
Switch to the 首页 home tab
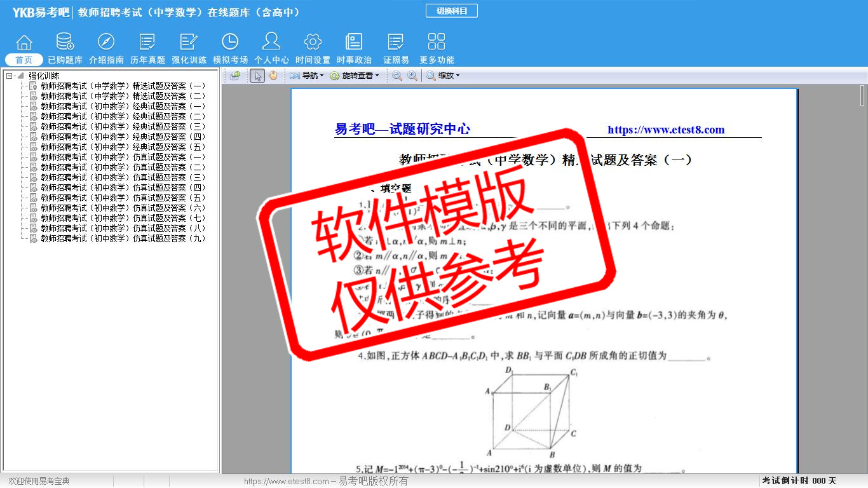[24, 60]
